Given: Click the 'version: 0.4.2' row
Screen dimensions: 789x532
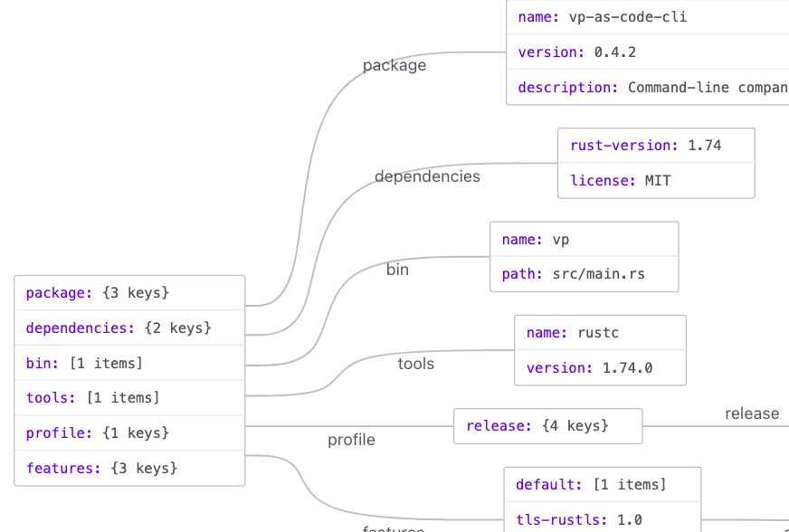Looking at the screenshot, I should 648,52.
